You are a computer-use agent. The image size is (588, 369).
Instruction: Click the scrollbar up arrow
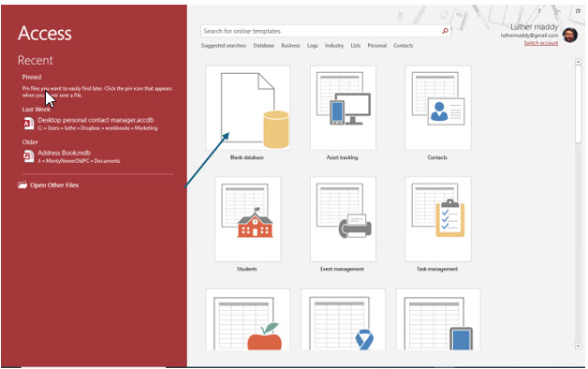point(578,62)
